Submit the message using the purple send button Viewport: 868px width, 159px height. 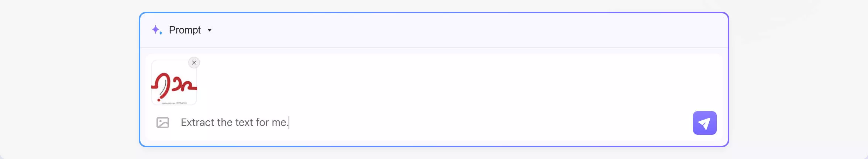coord(705,123)
